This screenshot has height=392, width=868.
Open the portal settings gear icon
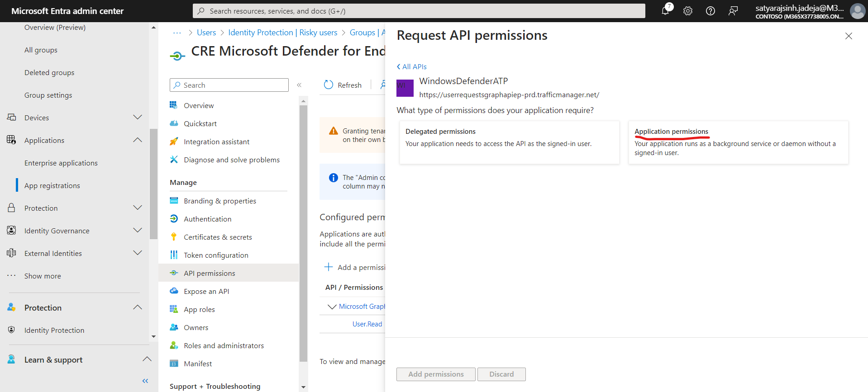coord(688,11)
